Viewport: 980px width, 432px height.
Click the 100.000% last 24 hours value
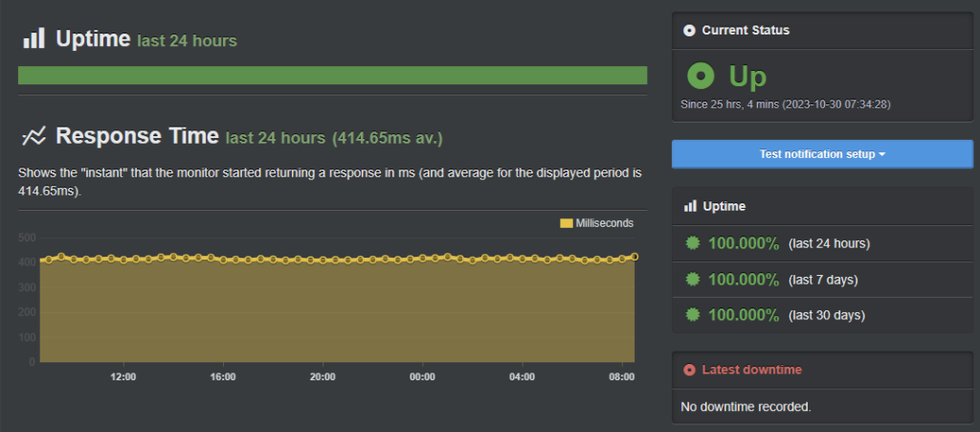(744, 243)
